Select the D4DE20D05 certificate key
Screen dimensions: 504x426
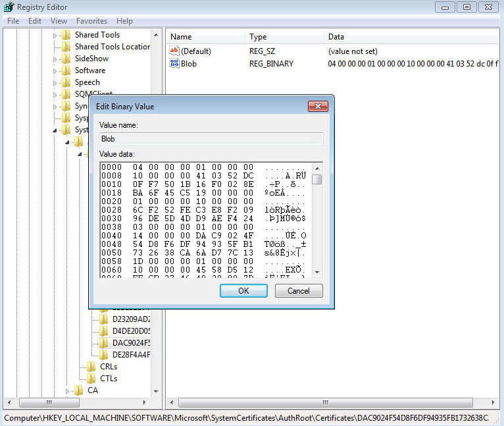pyautogui.click(x=131, y=331)
